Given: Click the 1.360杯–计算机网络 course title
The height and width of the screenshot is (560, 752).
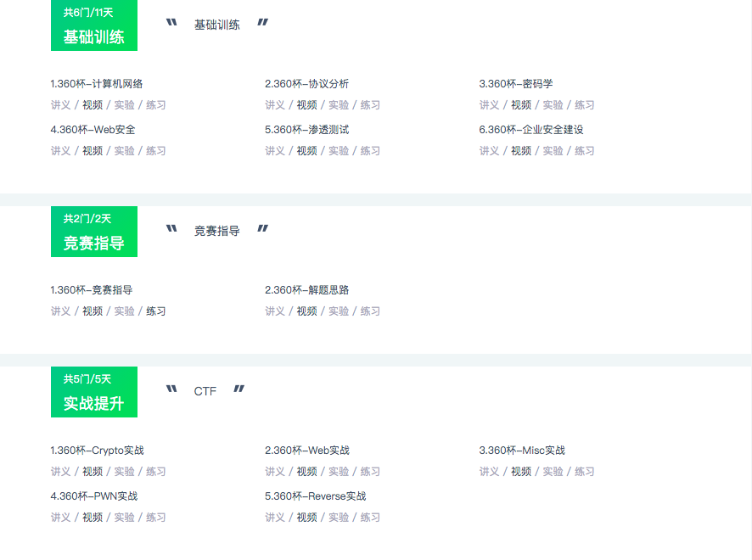Looking at the screenshot, I should pos(97,84).
